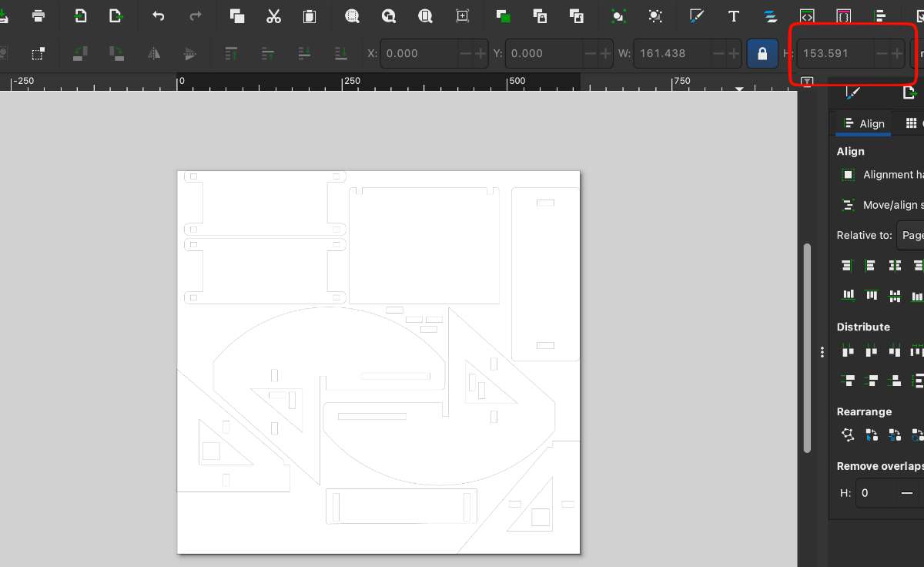Switch to the Grid arrange tab
Image resolution: width=924 pixels, height=567 pixels.
[x=912, y=123]
